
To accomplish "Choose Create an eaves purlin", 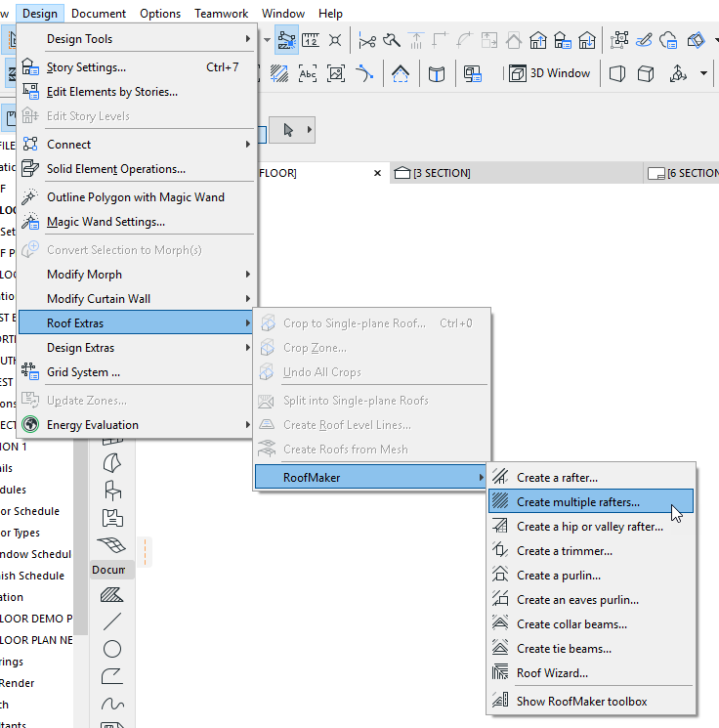I will (x=591, y=599).
